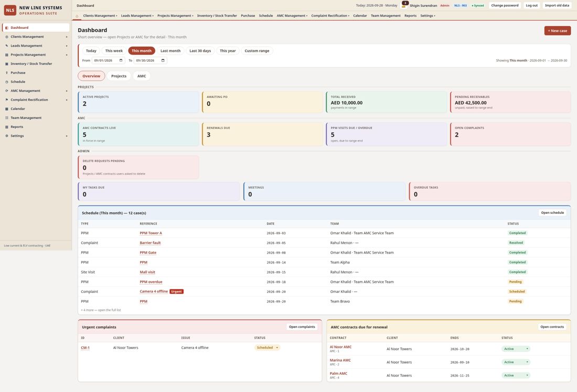The width and height of the screenshot is (577, 392).
Task: Click the Open complaints button
Action: point(302,326)
